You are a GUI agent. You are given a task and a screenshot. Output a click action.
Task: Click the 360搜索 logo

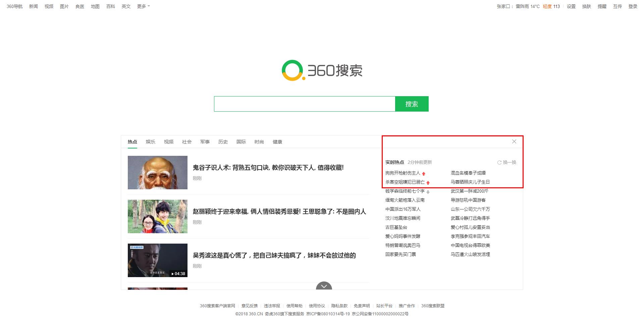322,70
